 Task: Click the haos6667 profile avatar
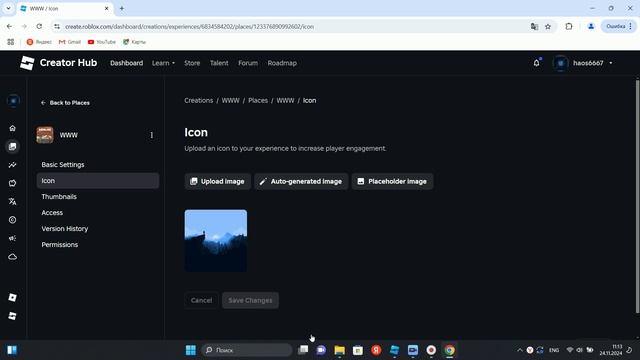coord(560,63)
